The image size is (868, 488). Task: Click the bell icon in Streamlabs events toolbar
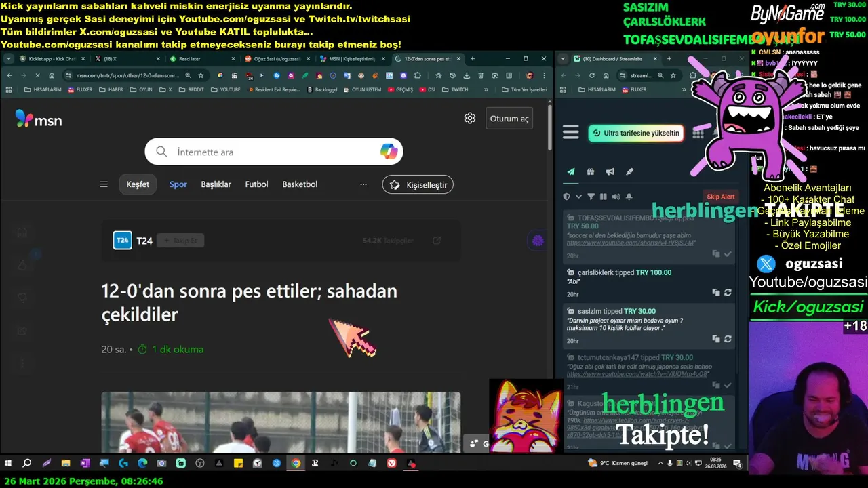click(x=629, y=197)
